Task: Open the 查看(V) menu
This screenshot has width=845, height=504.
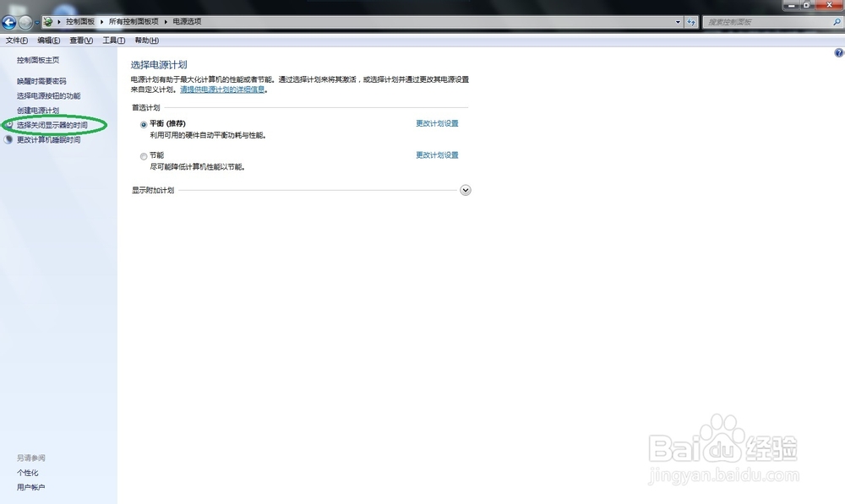Action: coord(81,41)
